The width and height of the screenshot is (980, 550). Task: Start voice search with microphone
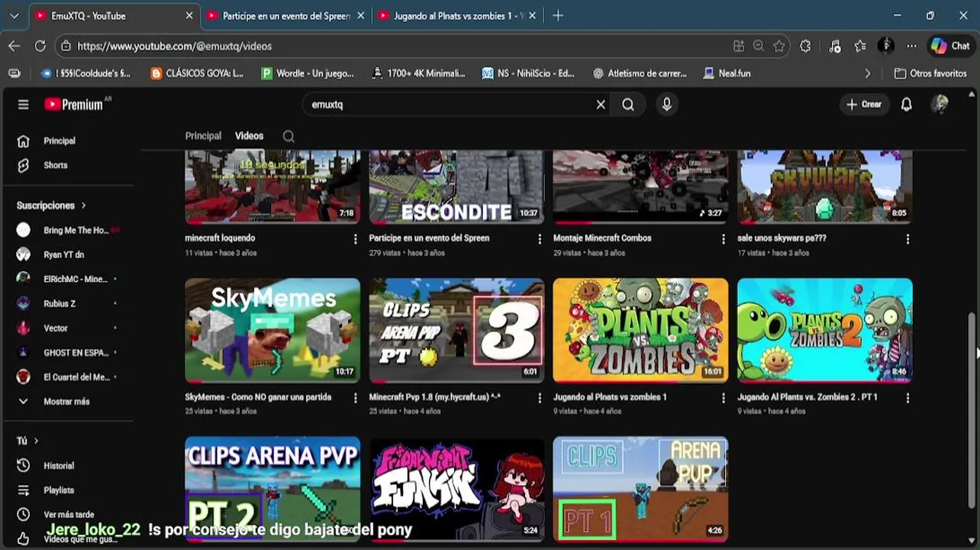coord(667,105)
